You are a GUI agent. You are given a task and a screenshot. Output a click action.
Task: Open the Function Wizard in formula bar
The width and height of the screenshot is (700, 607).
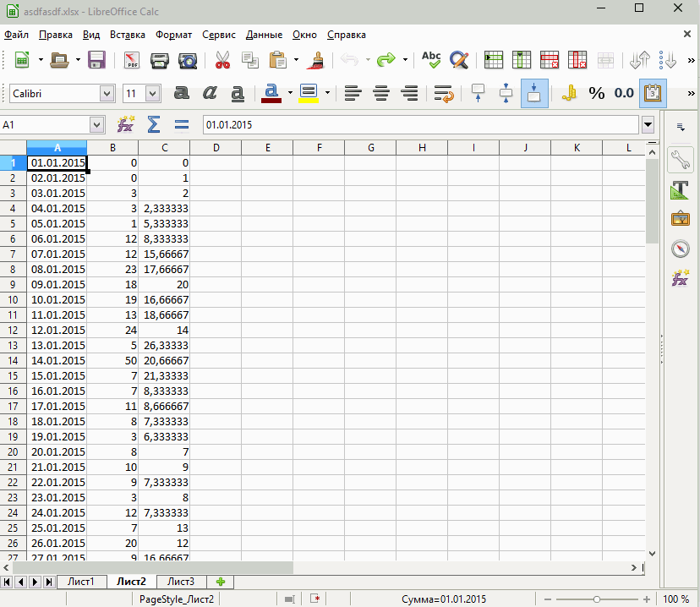tap(125, 125)
